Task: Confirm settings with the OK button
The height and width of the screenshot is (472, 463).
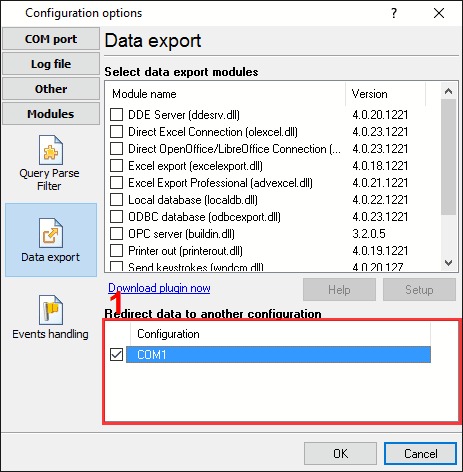Action: [x=340, y=454]
